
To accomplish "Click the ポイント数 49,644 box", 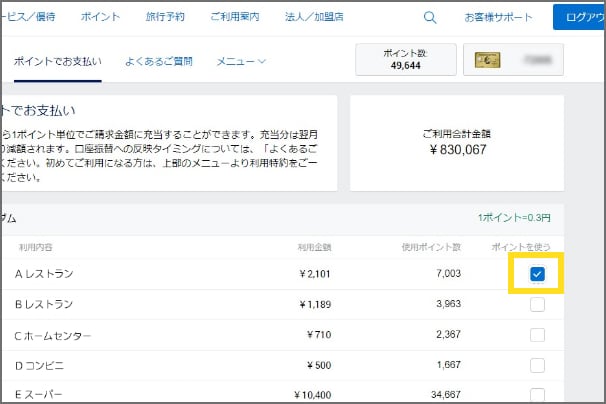I will point(406,61).
